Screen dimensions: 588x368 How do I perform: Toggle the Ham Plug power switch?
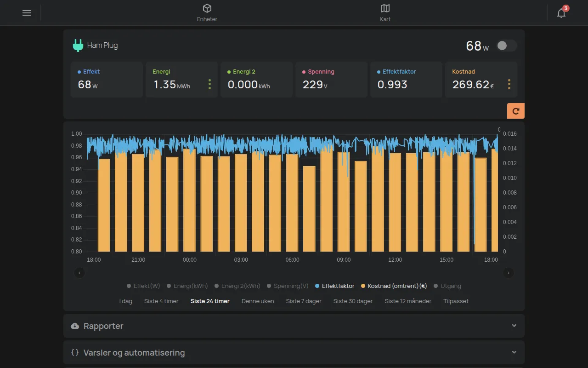click(507, 46)
